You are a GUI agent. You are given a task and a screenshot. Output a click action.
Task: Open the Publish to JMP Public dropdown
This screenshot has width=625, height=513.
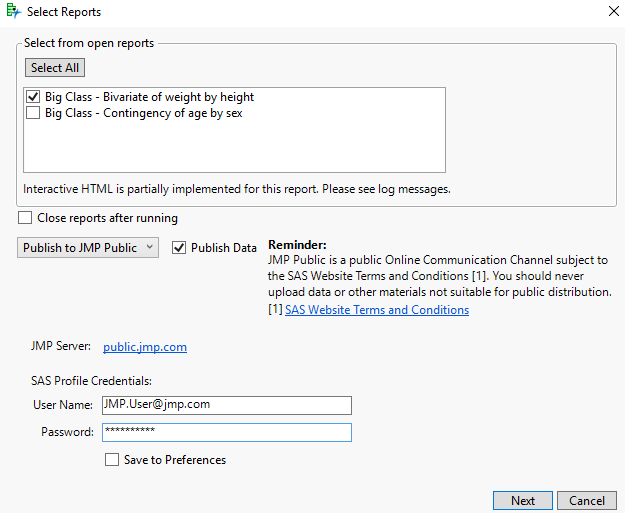coord(88,248)
